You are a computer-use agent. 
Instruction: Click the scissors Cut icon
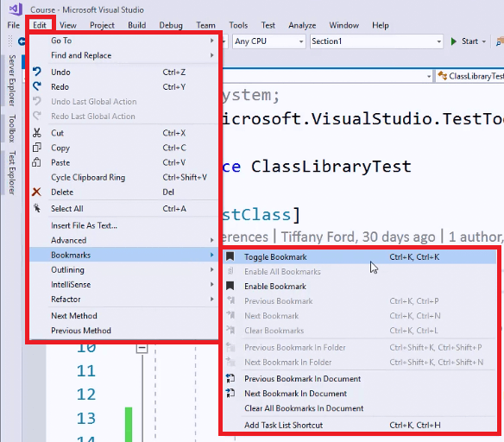(36, 133)
